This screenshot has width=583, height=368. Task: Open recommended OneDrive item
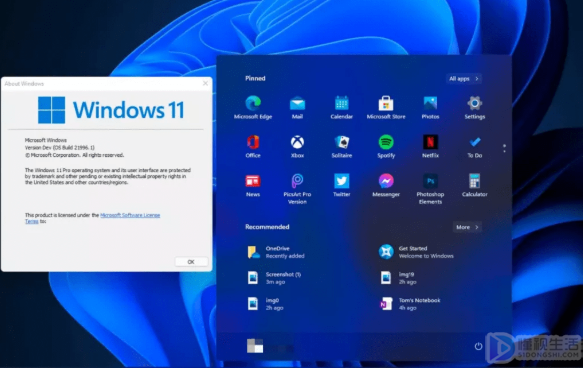tap(276, 252)
